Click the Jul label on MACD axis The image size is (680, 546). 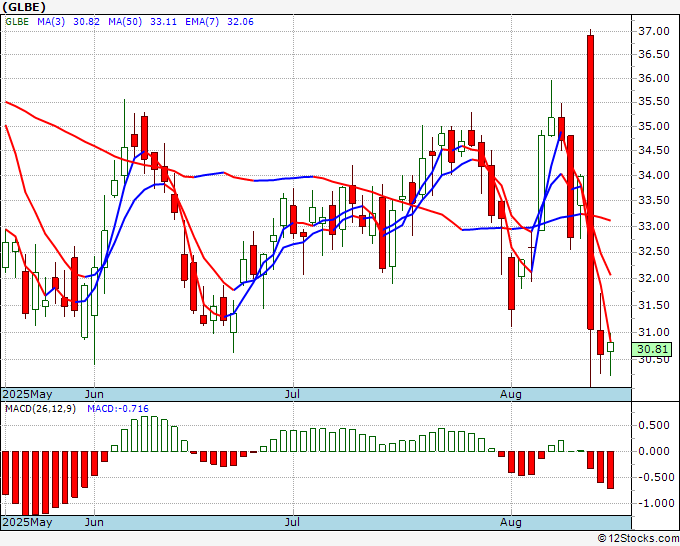[x=292, y=522]
